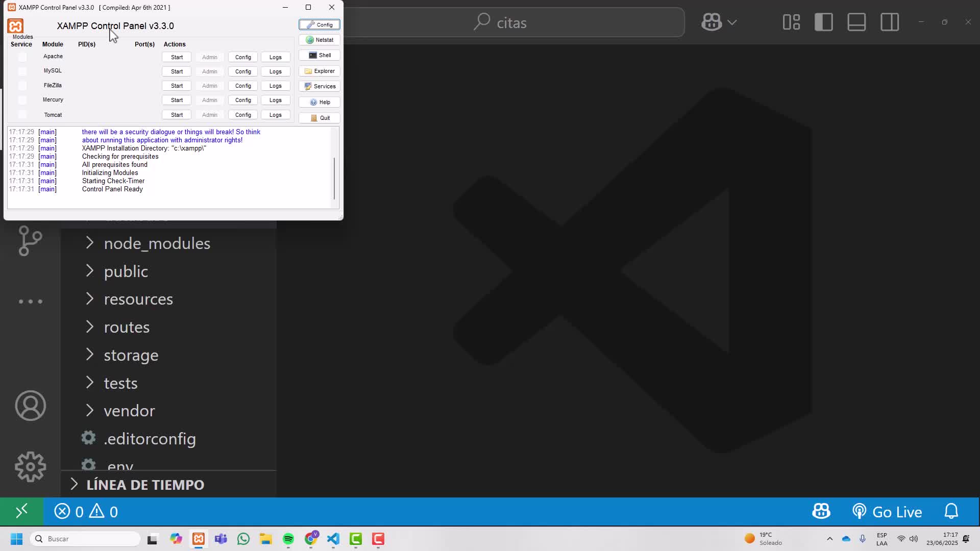Open WhatsApp from taskbar

243,539
